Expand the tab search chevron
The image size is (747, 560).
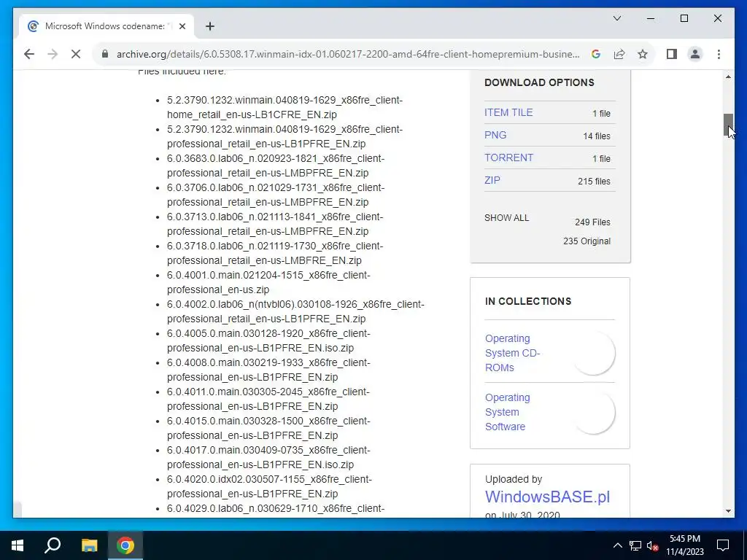point(617,18)
